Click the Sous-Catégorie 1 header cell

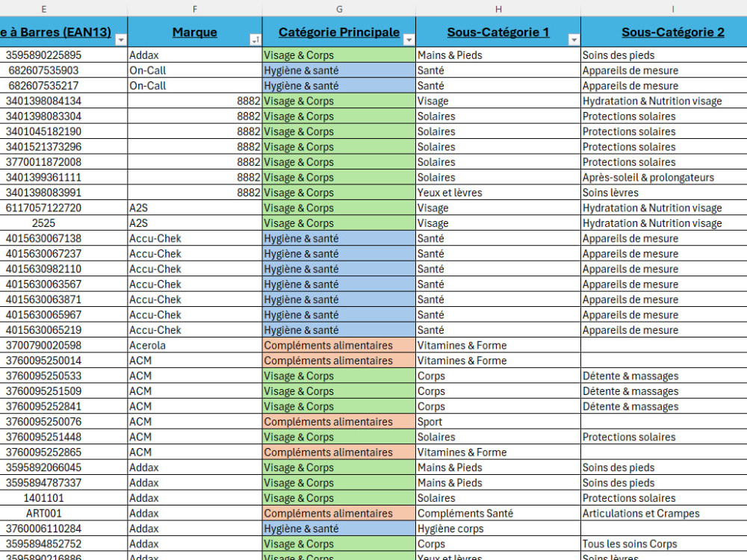click(498, 32)
